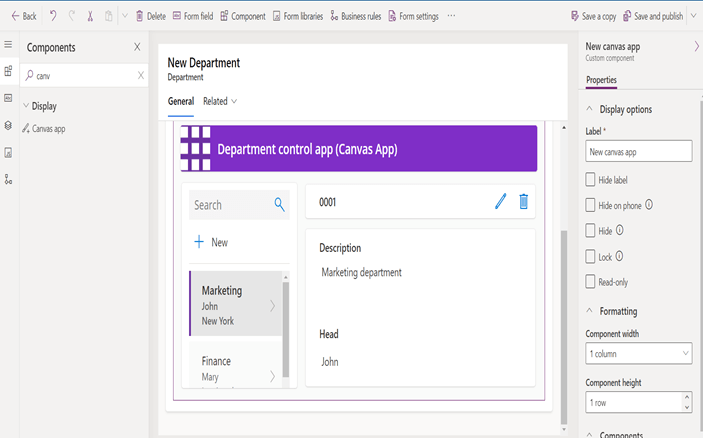The width and height of the screenshot is (703, 438).
Task: Click the pencil edit icon for record 0001
Action: click(x=500, y=202)
